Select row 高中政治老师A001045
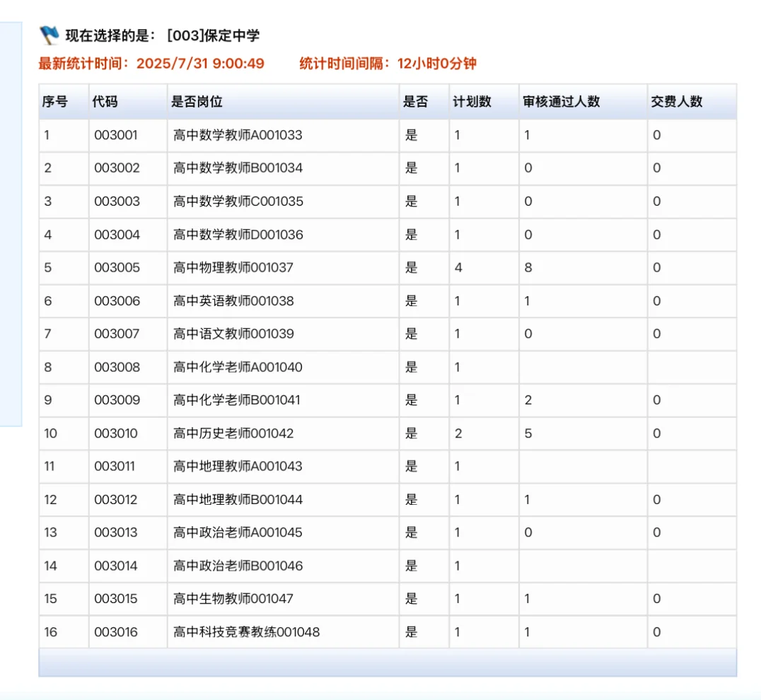Screen dimensions: 761x700 pos(388,532)
